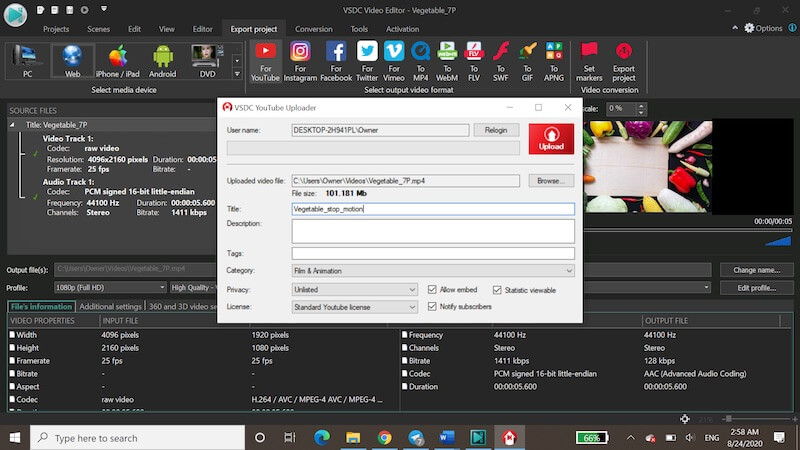Choose the To GIF output format
The width and height of the screenshot is (800, 450).
click(x=527, y=62)
